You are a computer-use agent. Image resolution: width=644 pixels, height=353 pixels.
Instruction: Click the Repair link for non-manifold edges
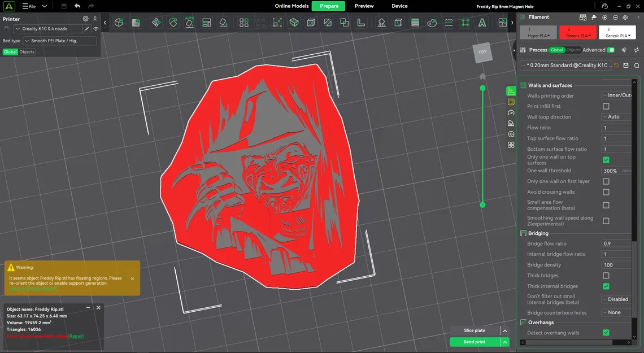(76, 336)
